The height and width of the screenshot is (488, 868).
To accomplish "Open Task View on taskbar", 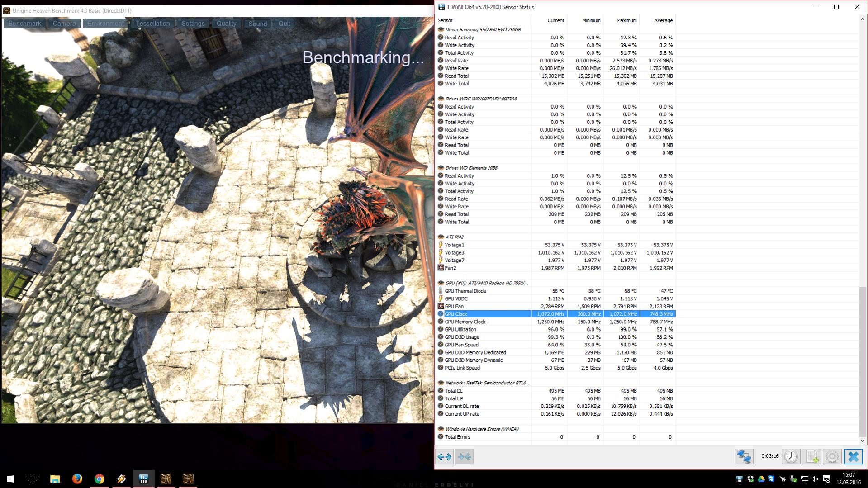I will tap(33, 479).
